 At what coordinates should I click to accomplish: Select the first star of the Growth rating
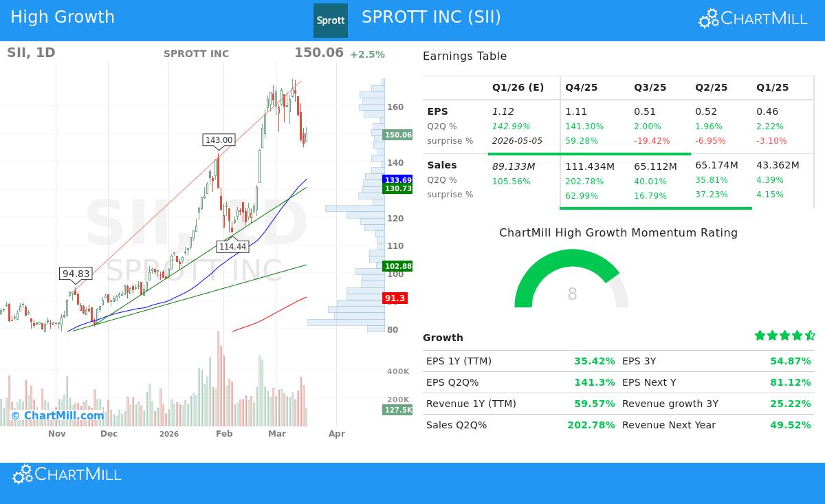pyautogui.click(x=760, y=336)
